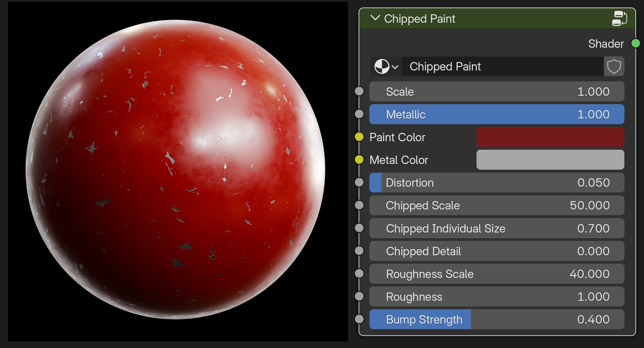
Task: Click the Bump Strength slider
Action: 496,319
